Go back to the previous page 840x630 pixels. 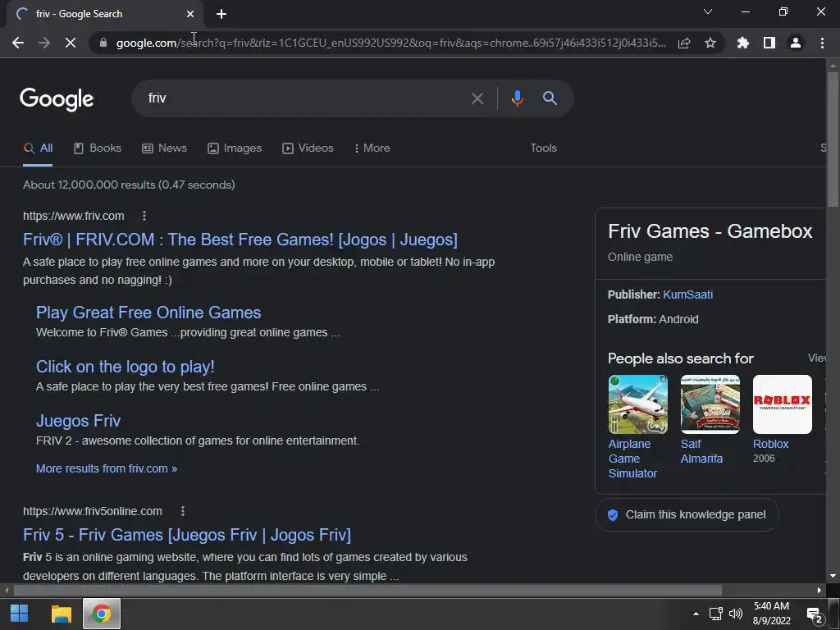coord(18,43)
